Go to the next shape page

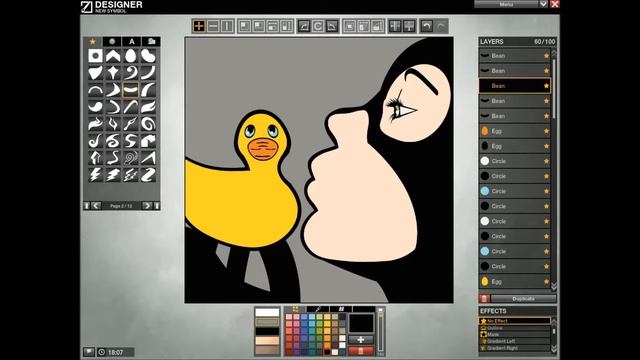[x=147, y=206]
